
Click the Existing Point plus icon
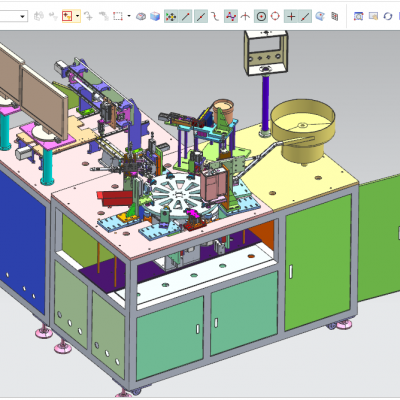291,16
